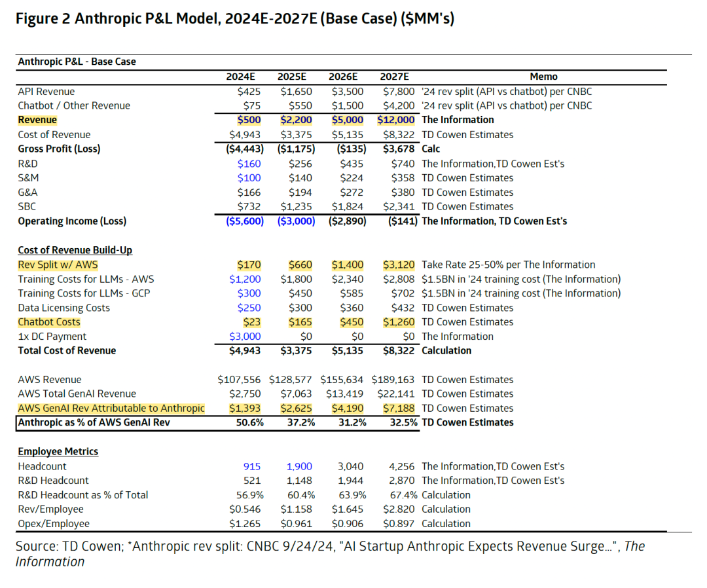Click the Gross Profit (Loss) row label

[x=59, y=149]
